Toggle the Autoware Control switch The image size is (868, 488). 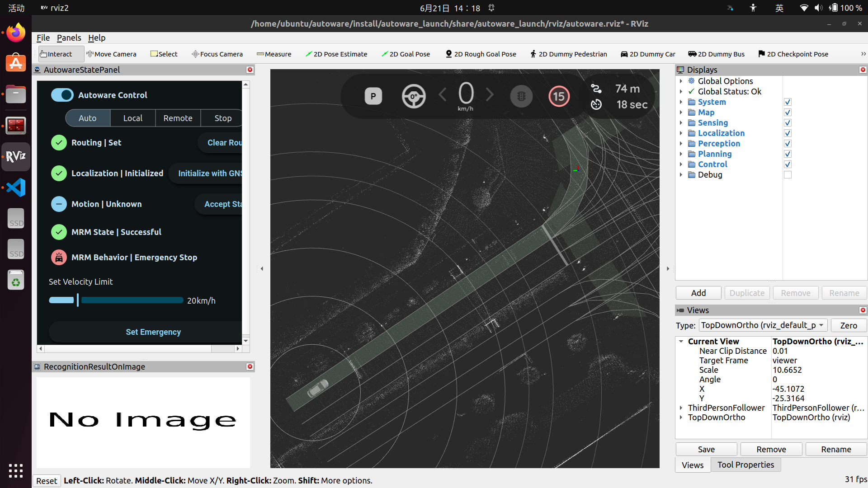point(62,95)
